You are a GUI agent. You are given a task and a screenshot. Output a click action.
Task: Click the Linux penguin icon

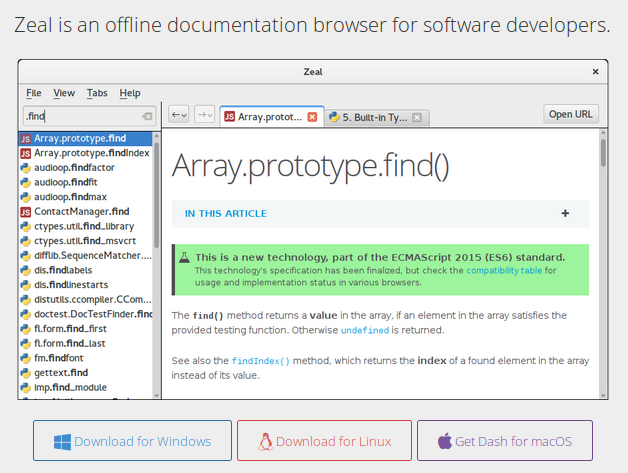265,442
